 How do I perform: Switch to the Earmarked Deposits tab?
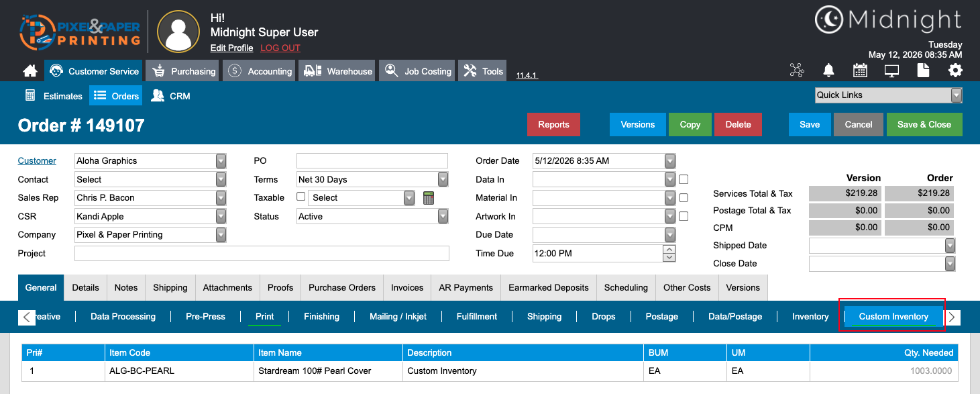[x=549, y=287]
